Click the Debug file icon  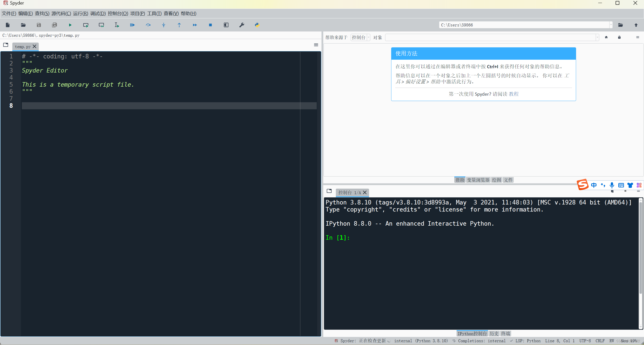coord(132,25)
